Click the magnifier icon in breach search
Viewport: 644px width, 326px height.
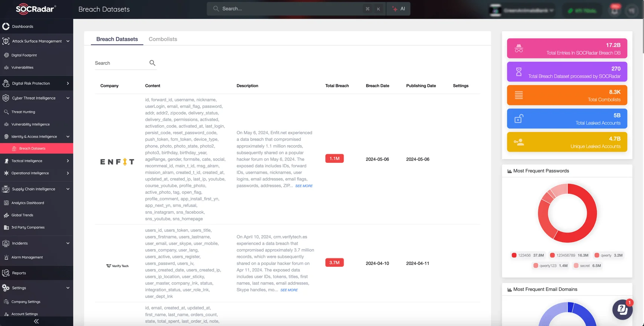[x=152, y=63]
